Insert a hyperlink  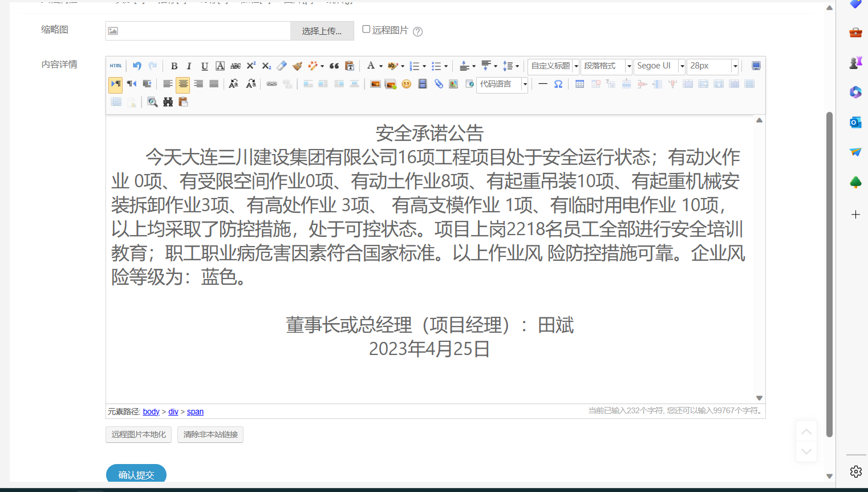pos(272,84)
